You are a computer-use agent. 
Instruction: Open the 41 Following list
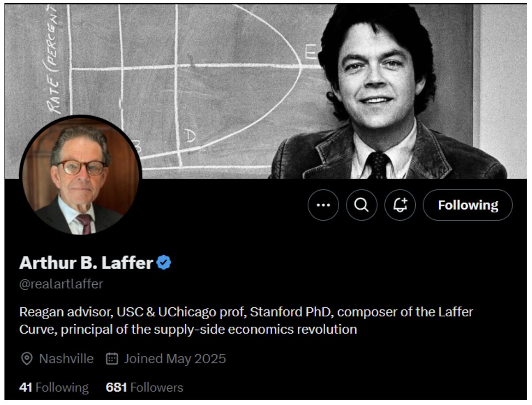54,388
